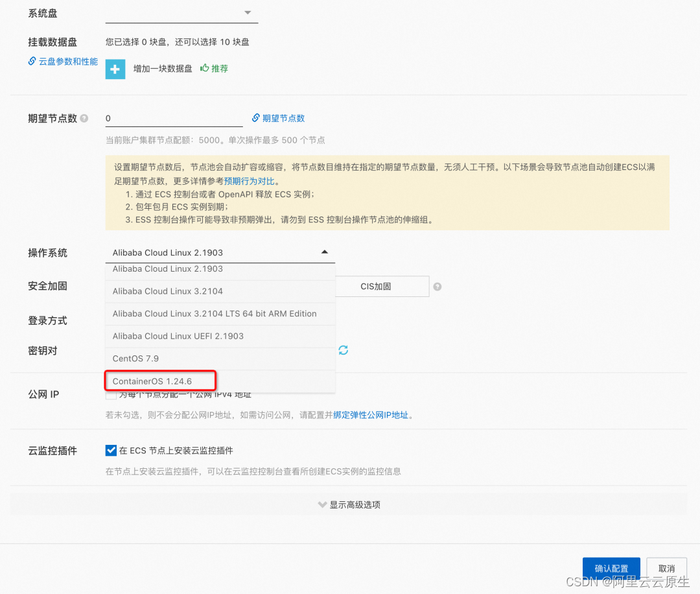Viewport: 700px width, 594px height.
Task: Click the 取消 button
Action: click(x=666, y=569)
